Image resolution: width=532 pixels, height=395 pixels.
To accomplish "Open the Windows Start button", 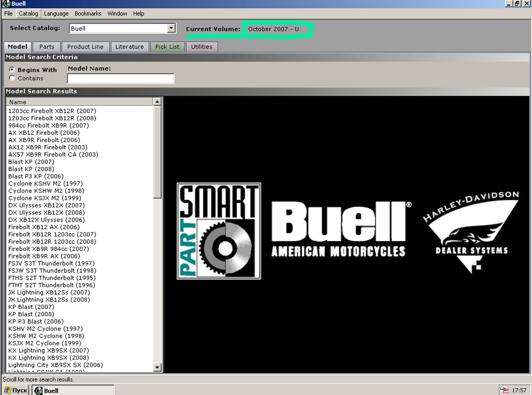I will click(x=16, y=390).
